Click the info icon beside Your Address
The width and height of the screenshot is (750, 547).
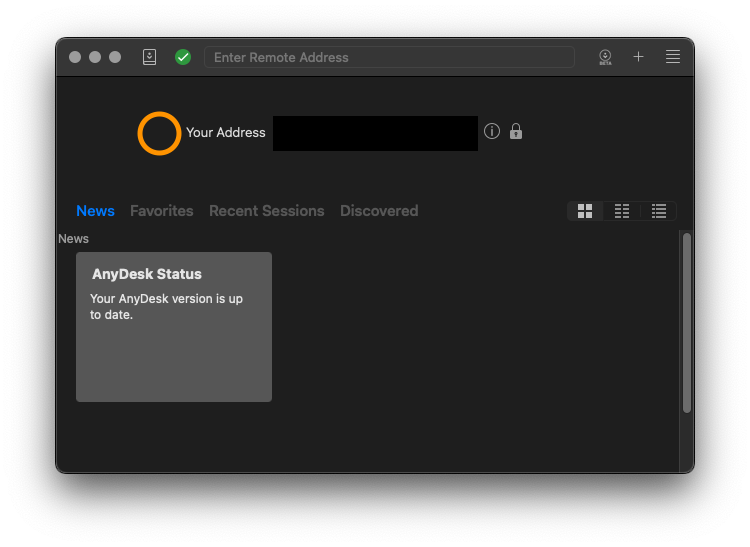point(492,131)
